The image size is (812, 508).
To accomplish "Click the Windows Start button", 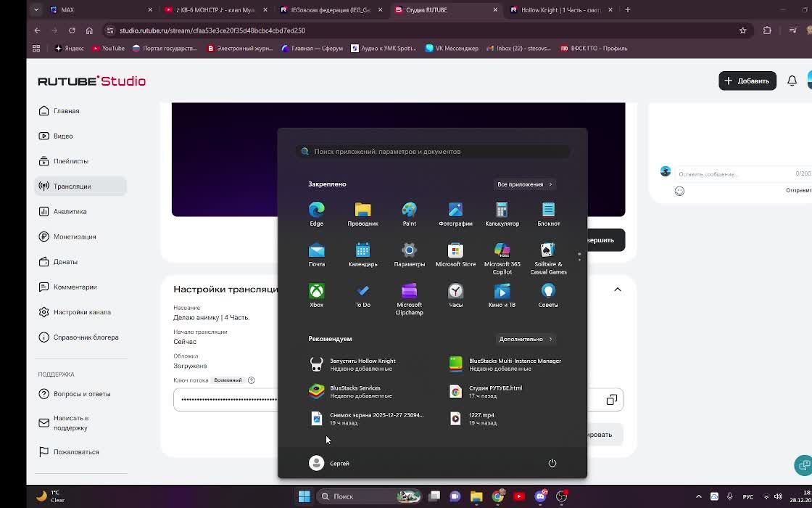I will pos(304,496).
